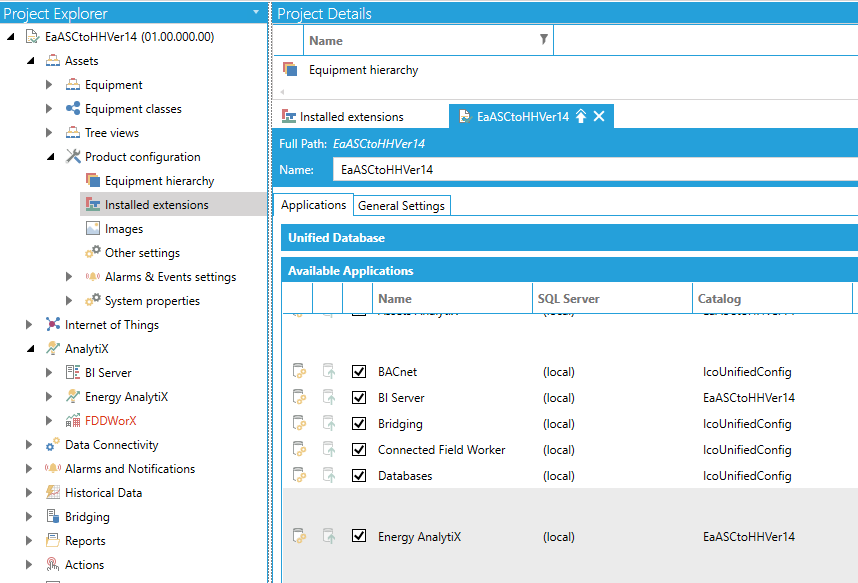The width and height of the screenshot is (858, 583).
Task: Click the database icon in BACnet row
Action: [x=297, y=372]
